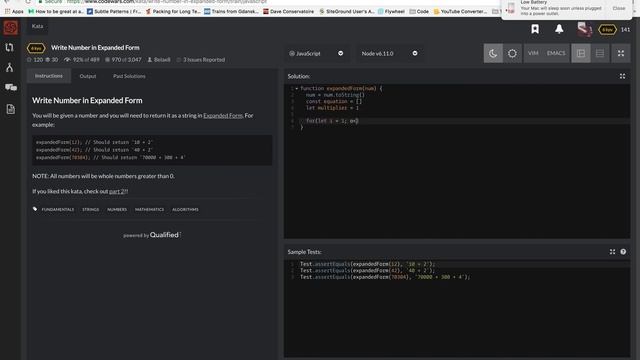Open the Sample Tests help icon
This screenshot has width=640, height=360.
tap(623, 252)
